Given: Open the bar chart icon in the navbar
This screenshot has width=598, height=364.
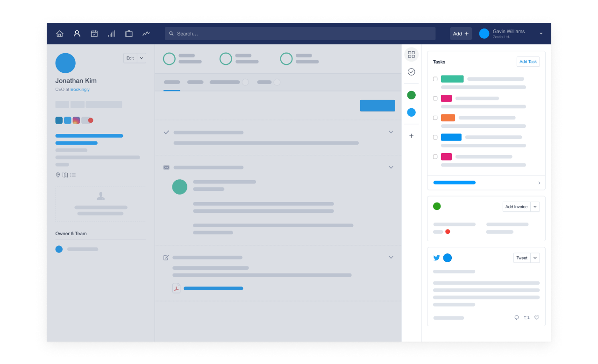Looking at the screenshot, I should pos(112,34).
